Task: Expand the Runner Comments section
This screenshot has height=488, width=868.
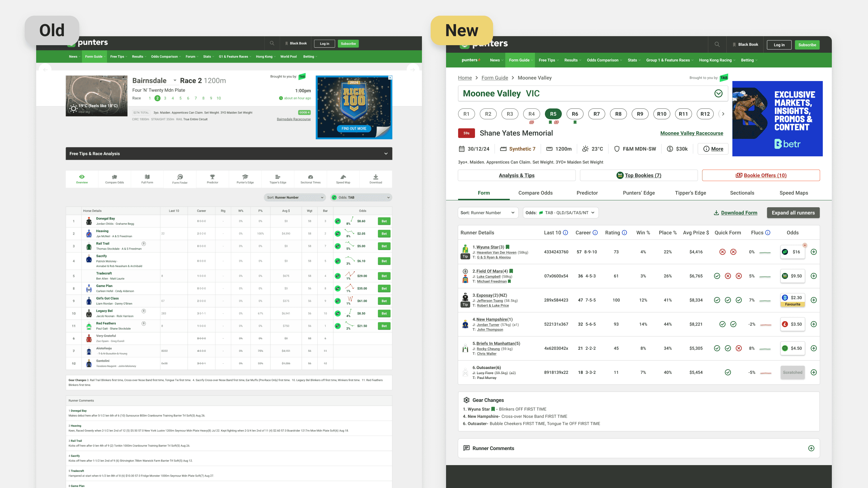Action: [x=811, y=448]
